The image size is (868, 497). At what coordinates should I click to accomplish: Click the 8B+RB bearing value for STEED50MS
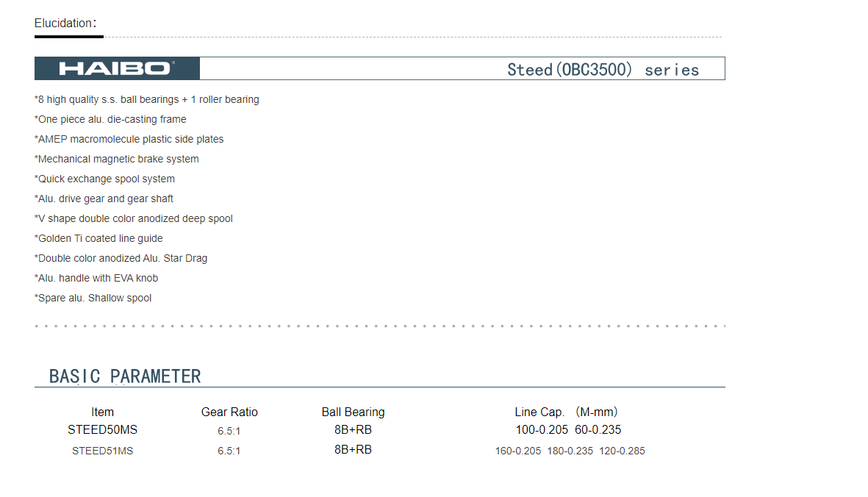tap(354, 430)
